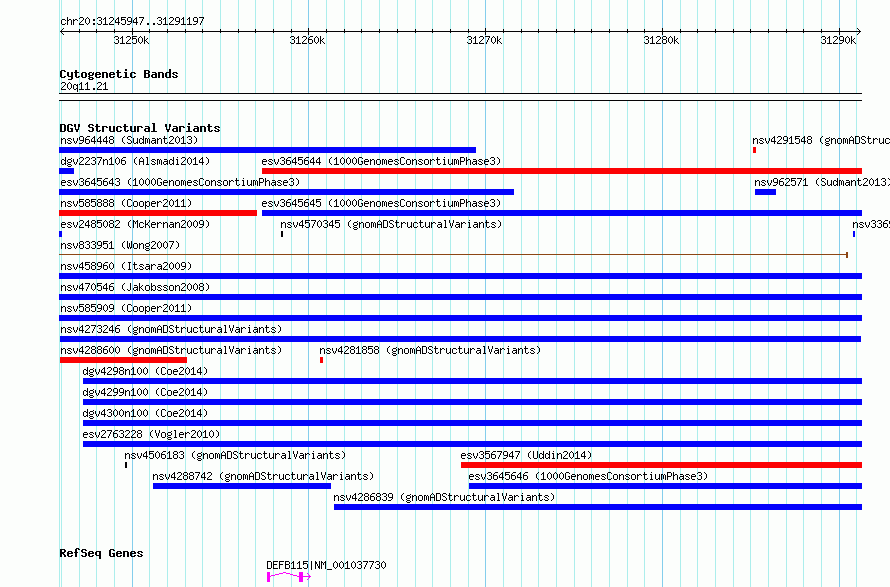Select the nsv458960 (Itsara2009) blue bar
Viewport: 890px width, 587px height.
point(460,276)
